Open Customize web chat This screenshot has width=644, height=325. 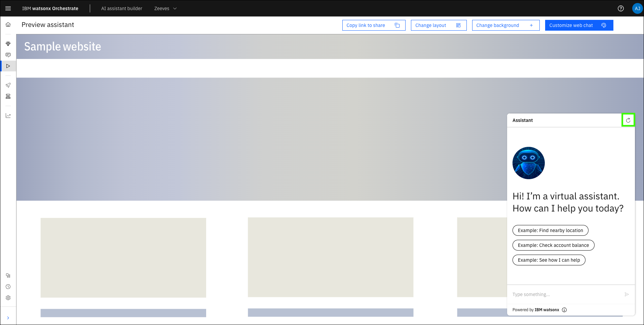coord(579,25)
